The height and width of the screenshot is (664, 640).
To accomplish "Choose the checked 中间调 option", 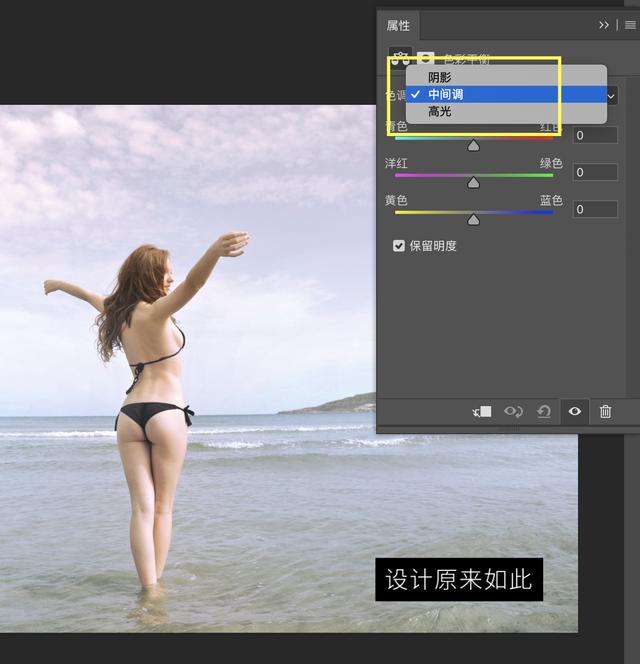I will tap(445, 94).
